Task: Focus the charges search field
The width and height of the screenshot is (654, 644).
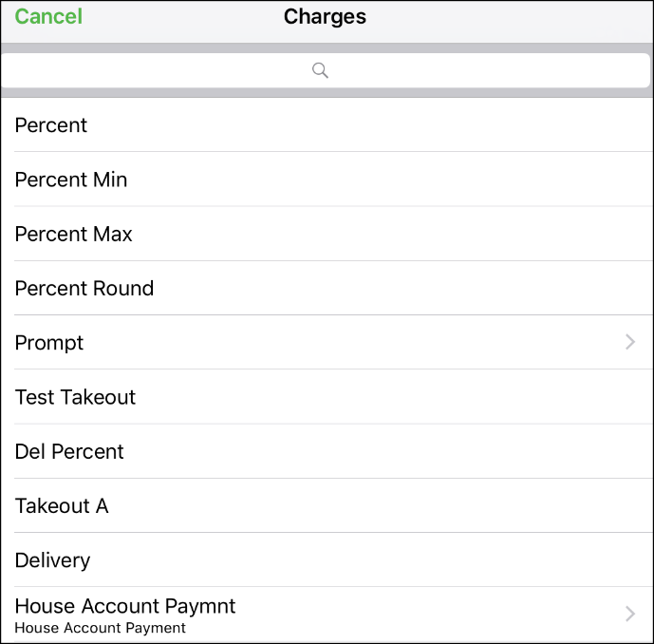Action: click(x=326, y=70)
